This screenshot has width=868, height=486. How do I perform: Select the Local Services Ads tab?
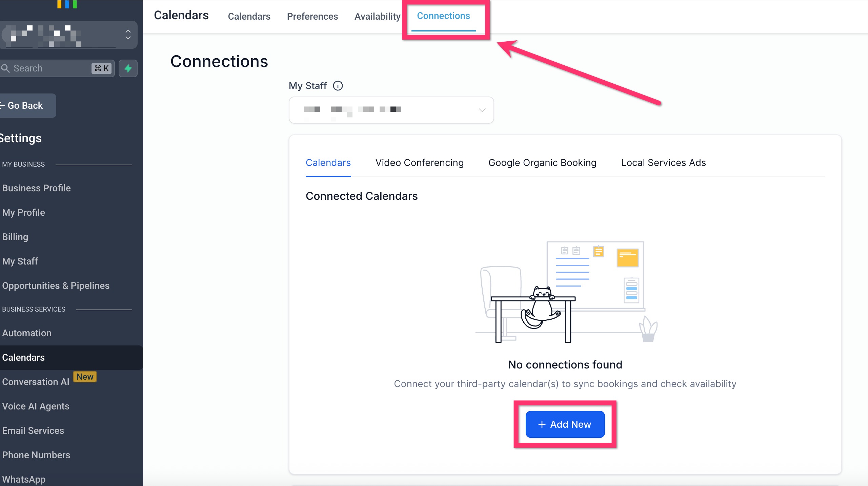(x=663, y=163)
